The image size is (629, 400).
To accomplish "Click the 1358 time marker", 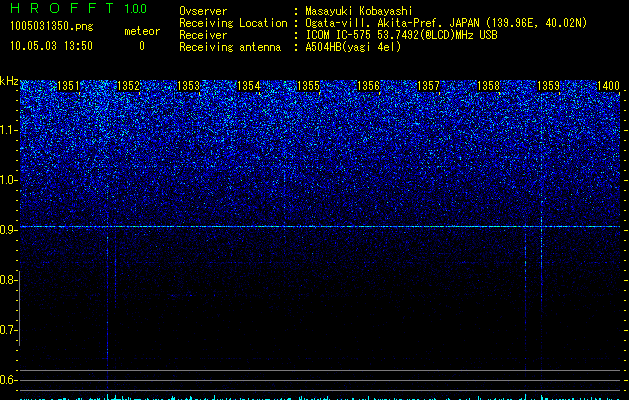I will click(x=489, y=86).
